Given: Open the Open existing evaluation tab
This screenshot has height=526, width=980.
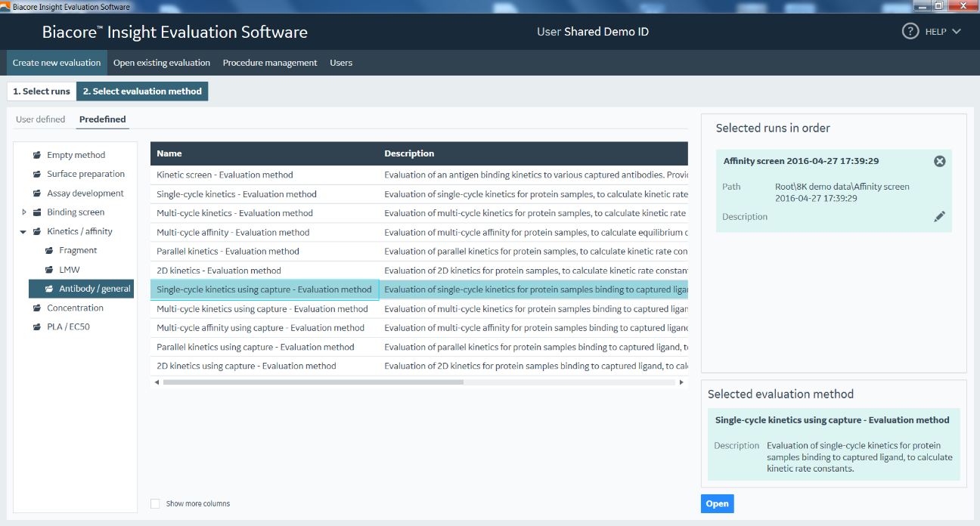Looking at the screenshot, I should point(162,63).
